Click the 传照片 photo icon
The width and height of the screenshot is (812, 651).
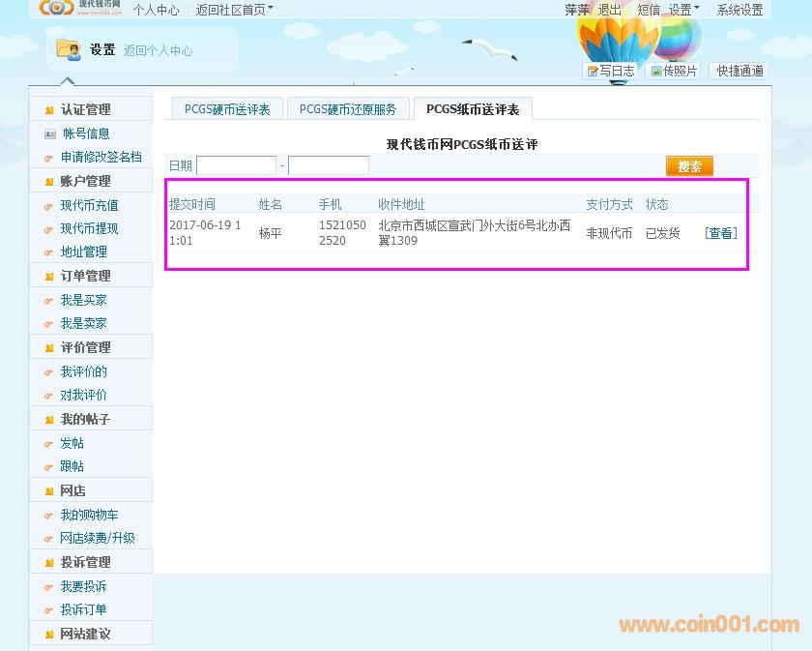(x=656, y=72)
